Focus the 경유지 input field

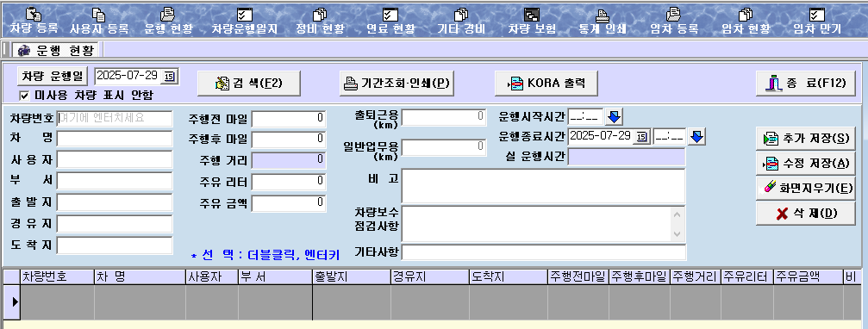pos(115,223)
